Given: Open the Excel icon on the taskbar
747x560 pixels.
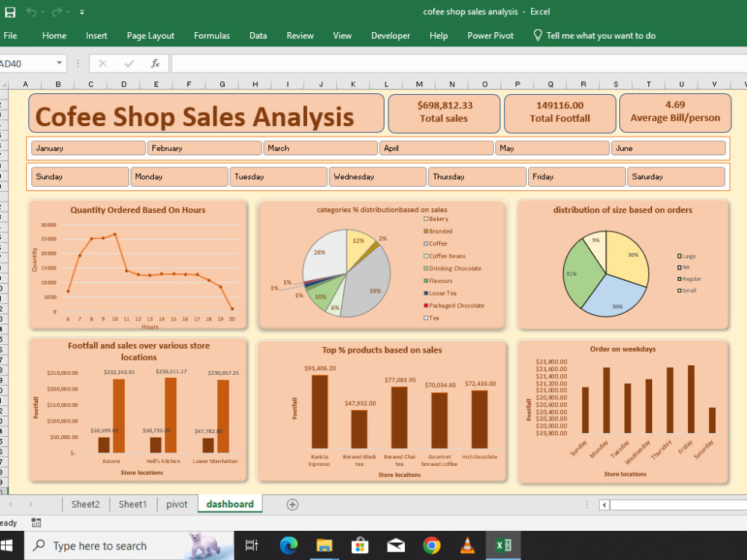Looking at the screenshot, I should click(503, 544).
